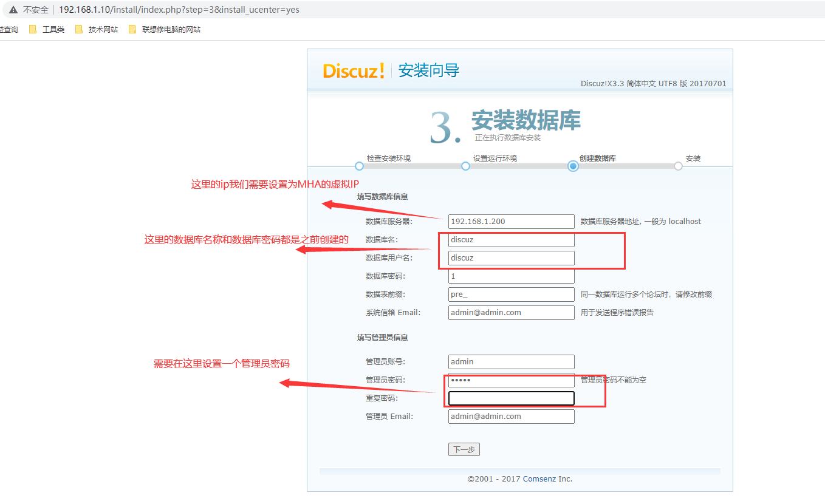Click the 安装数据库 title
825x504 pixels.
[526, 120]
